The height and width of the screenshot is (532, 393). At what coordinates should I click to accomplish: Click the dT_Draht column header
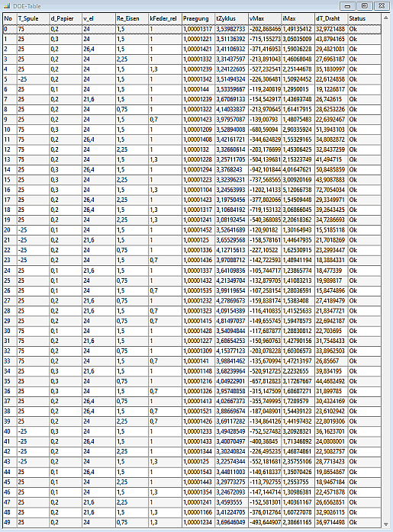click(x=331, y=18)
